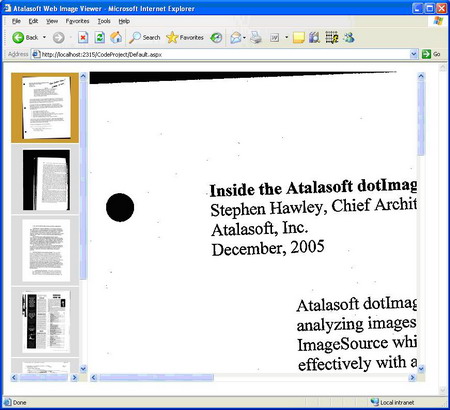This screenshot has height=410, width=450.
Task: Click the viewer vertical scrollbar thumb
Action: tap(421, 118)
